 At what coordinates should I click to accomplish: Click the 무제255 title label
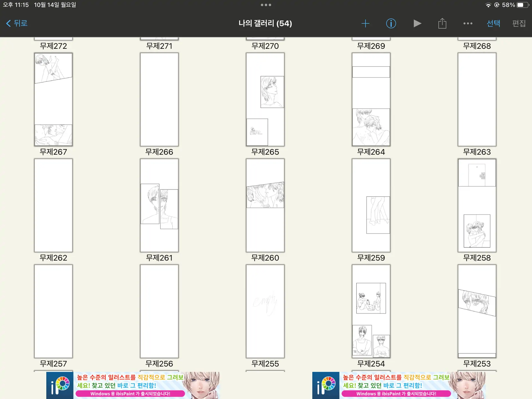265,364
